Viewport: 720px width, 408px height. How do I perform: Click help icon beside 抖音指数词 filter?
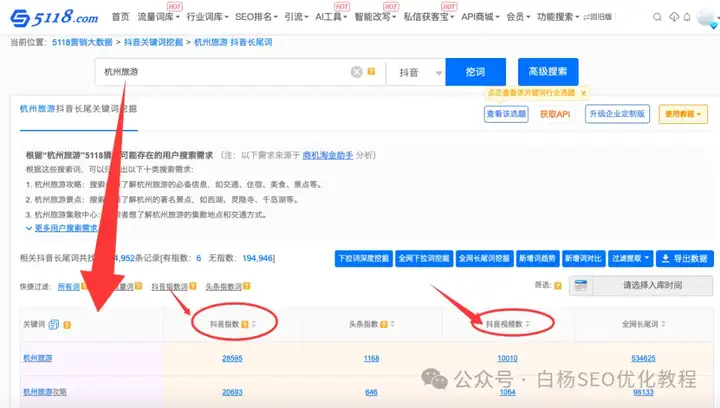193,286
